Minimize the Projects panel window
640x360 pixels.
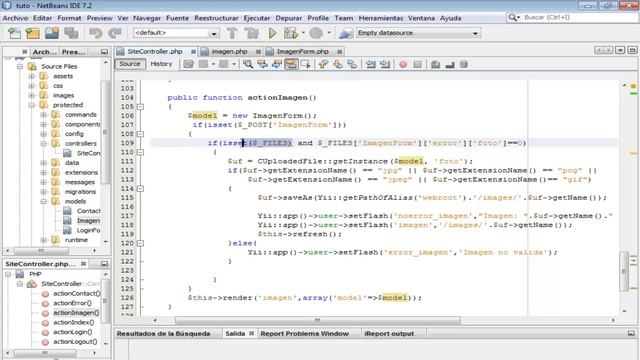click(x=104, y=52)
